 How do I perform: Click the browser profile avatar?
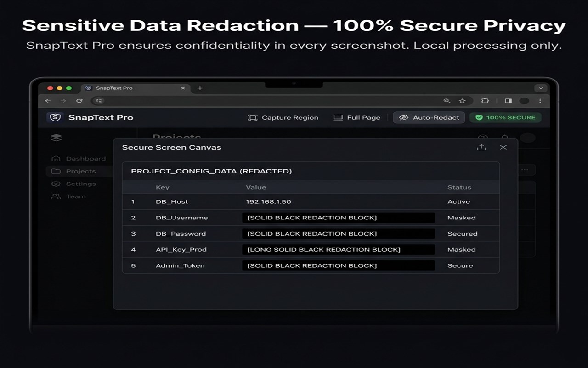click(x=524, y=101)
